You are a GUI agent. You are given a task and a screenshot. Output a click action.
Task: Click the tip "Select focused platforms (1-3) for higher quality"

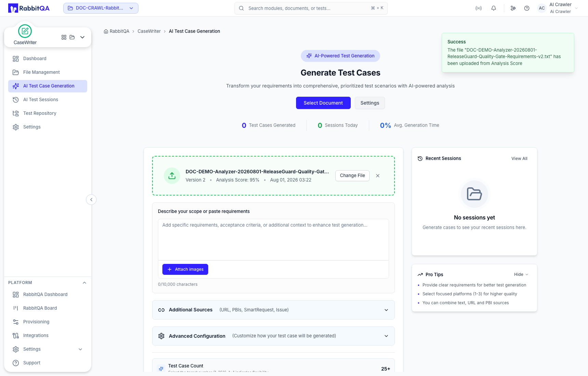point(470,294)
